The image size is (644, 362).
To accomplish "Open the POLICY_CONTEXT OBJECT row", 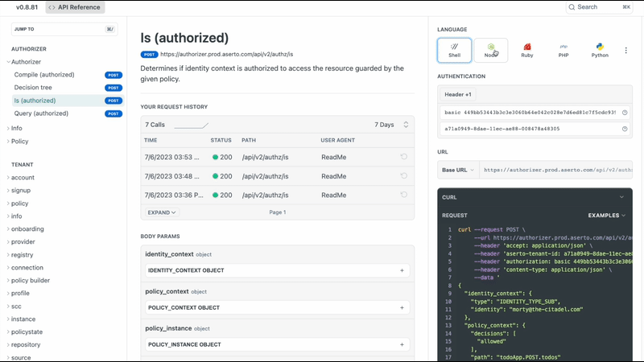I will (x=277, y=307).
